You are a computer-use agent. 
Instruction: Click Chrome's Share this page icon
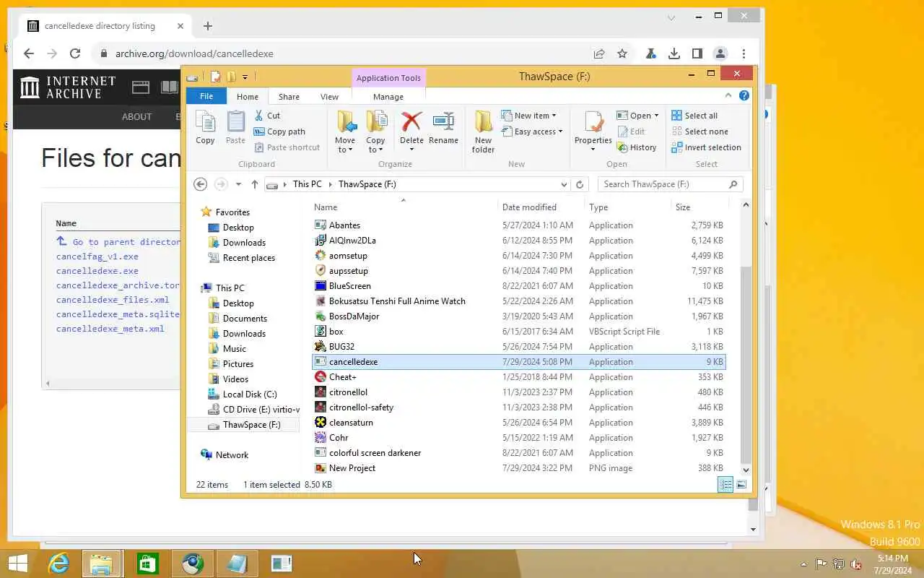tap(599, 53)
